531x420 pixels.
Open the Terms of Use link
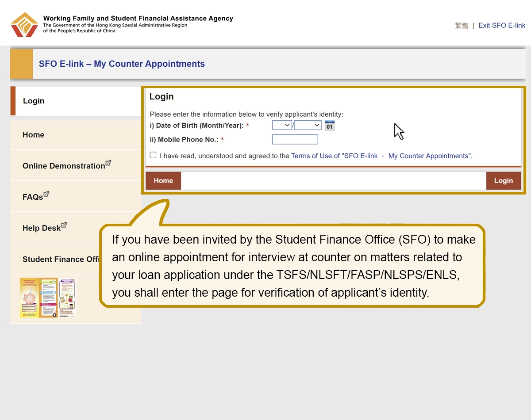(x=381, y=156)
